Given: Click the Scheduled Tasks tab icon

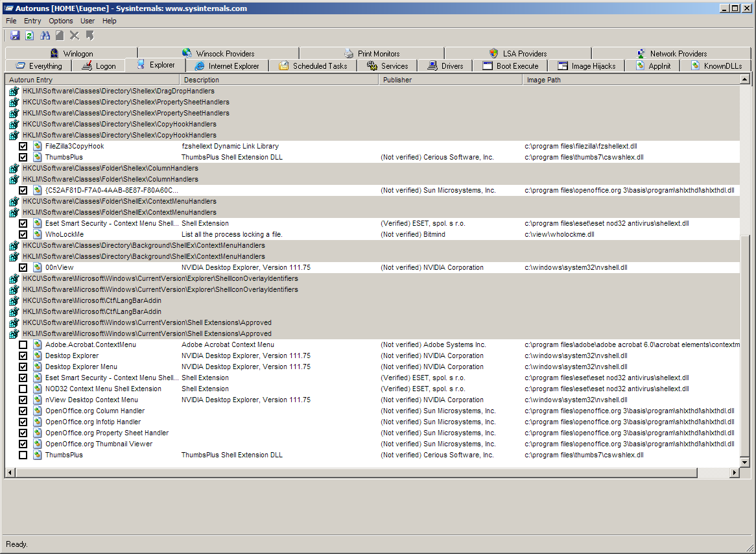Looking at the screenshot, I should click(284, 66).
